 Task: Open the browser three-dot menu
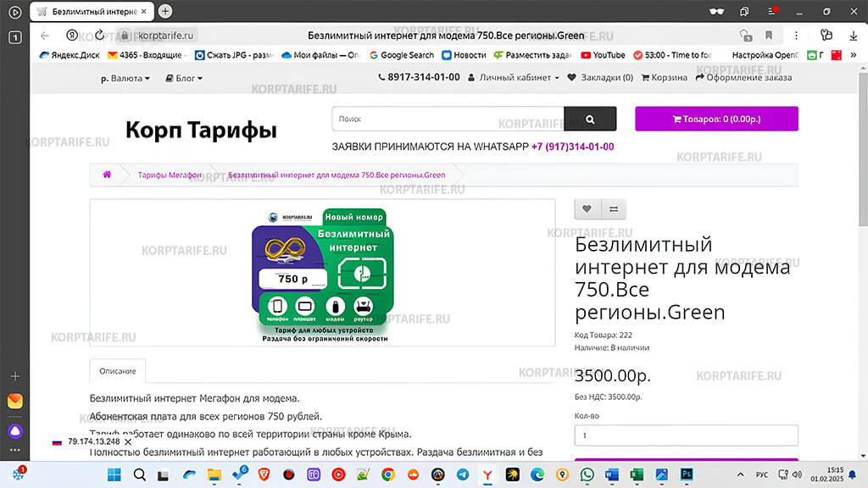pos(796,36)
